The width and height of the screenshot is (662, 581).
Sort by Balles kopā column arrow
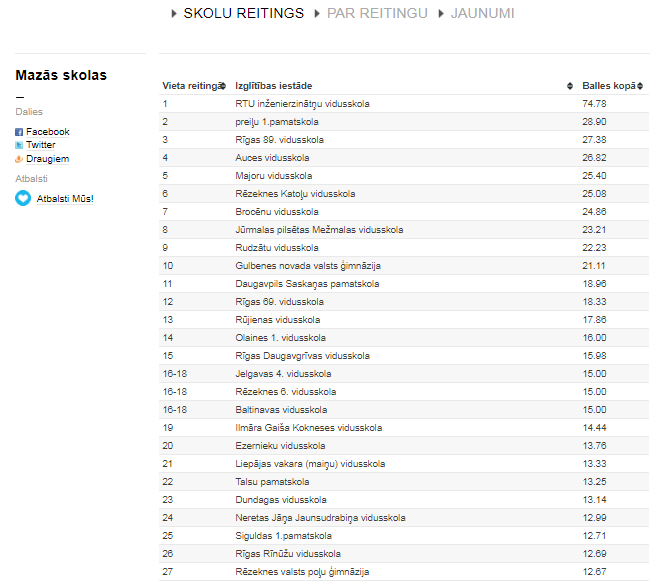[639, 86]
